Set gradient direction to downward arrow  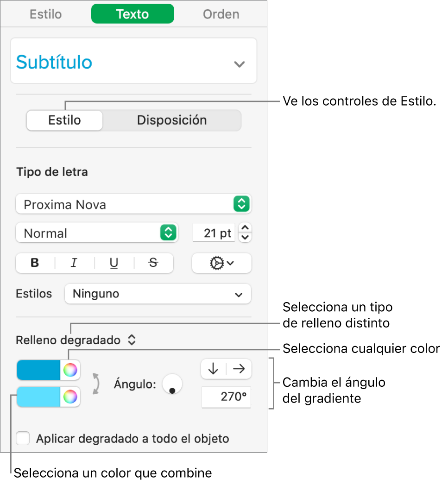[213, 369]
